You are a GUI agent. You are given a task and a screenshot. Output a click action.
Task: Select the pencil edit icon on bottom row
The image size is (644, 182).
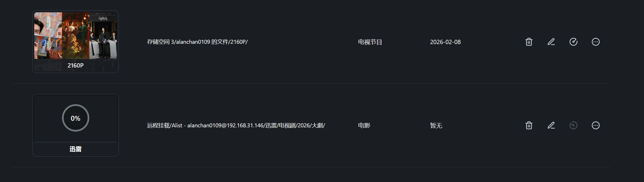551,125
